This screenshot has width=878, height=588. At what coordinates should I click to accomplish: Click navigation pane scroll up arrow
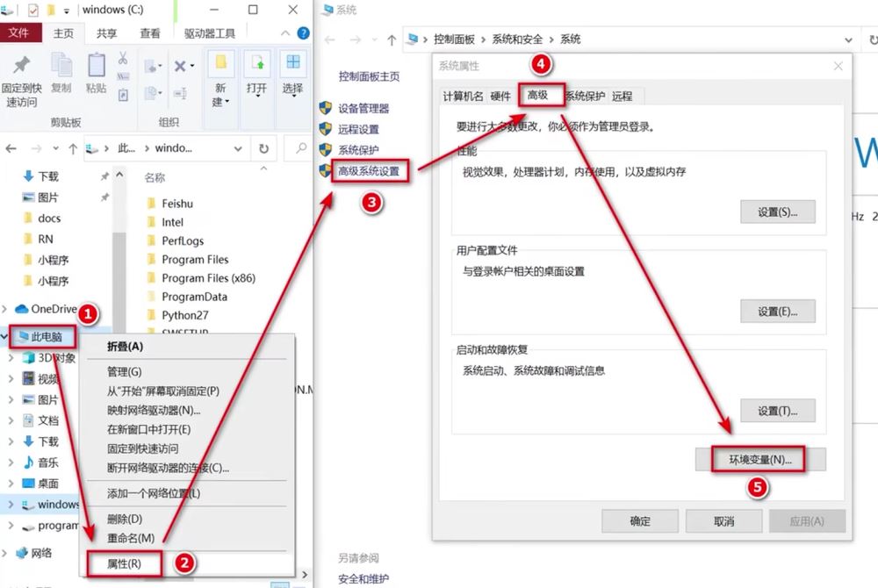coord(119,176)
